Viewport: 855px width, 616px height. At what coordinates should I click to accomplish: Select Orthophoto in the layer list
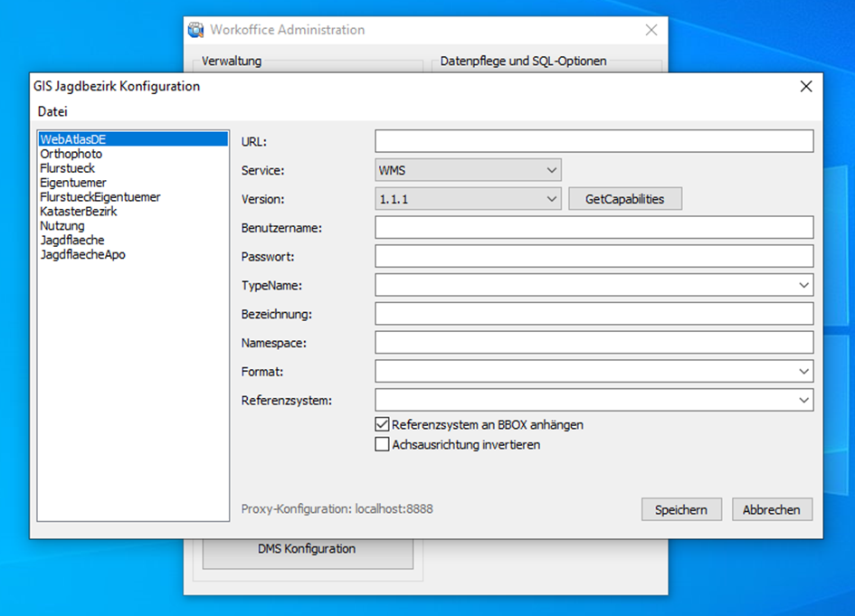pos(71,154)
